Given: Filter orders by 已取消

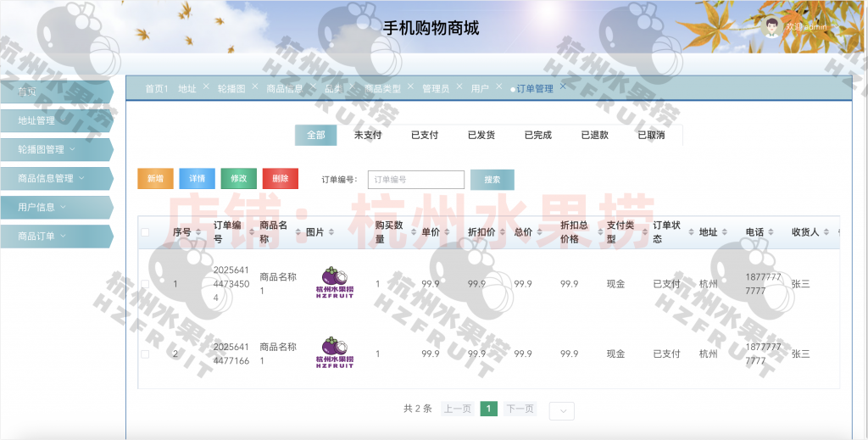Looking at the screenshot, I should pos(651,135).
